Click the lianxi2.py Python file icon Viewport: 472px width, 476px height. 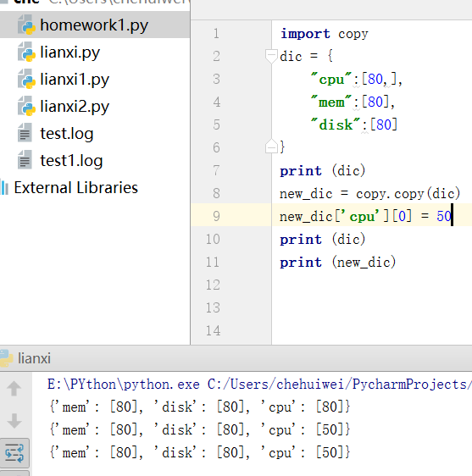click(x=26, y=106)
